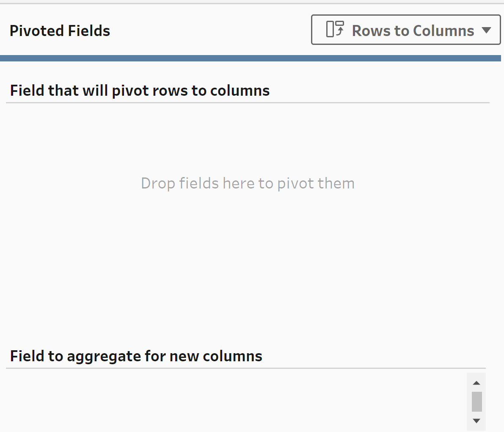Click the scrollbar track just below the thumb
The height and width of the screenshot is (432, 504).
pos(476,414)
